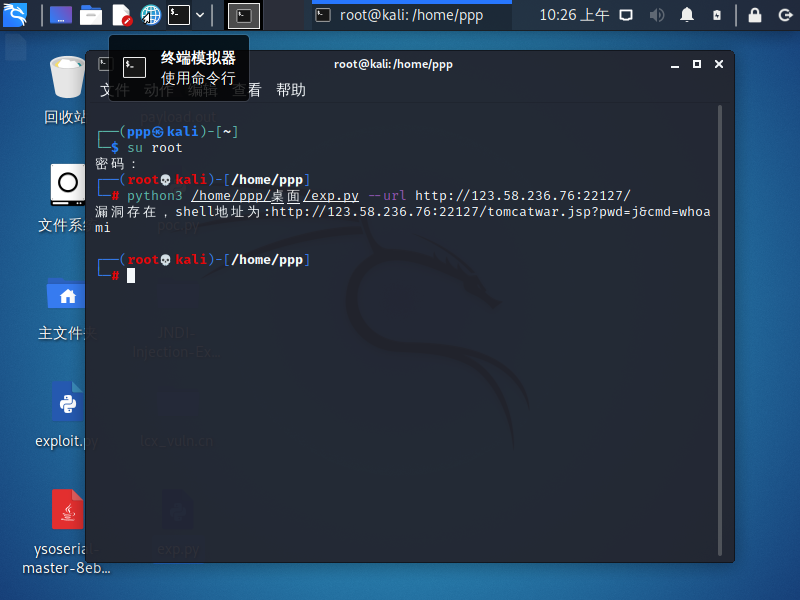Viewport: 800px width, 600px height.
Task: Open the display/screen tray icon
Action: point(626,15)
